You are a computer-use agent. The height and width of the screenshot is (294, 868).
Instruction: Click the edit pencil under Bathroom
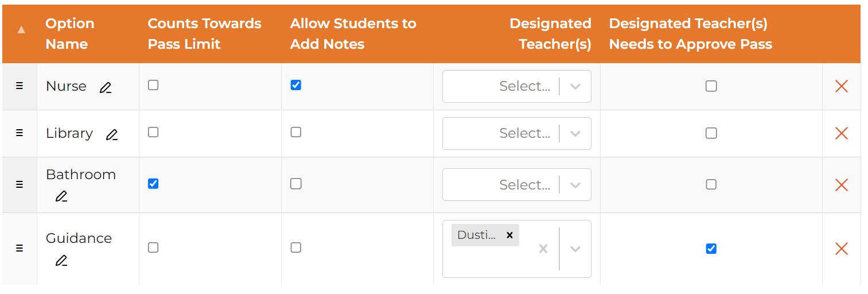(61, 196)
